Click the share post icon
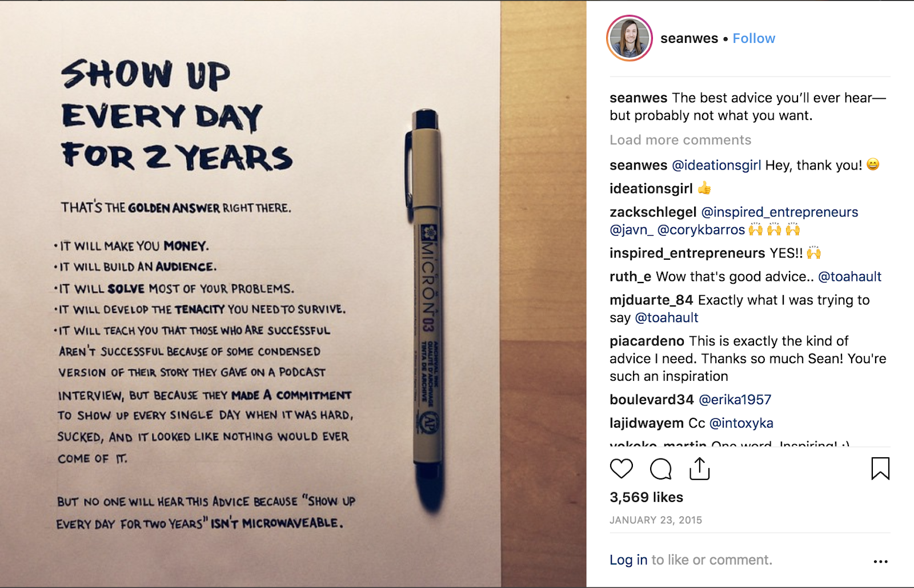 pos(699,469)
